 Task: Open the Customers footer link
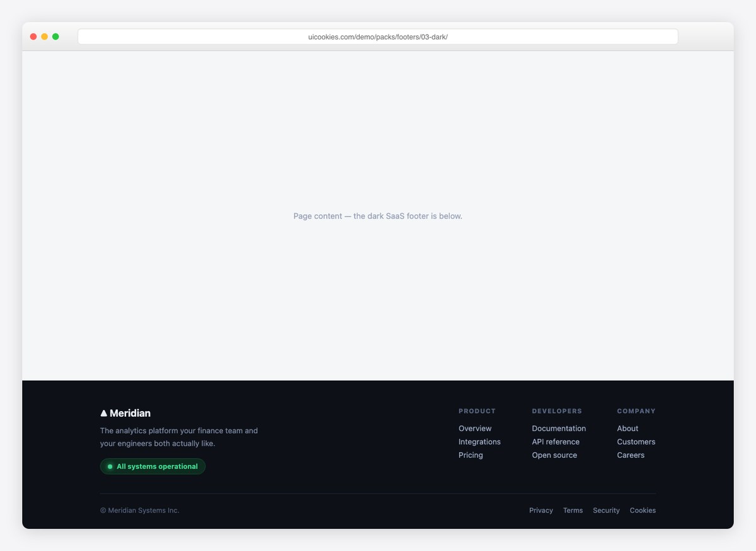point(636,441)
